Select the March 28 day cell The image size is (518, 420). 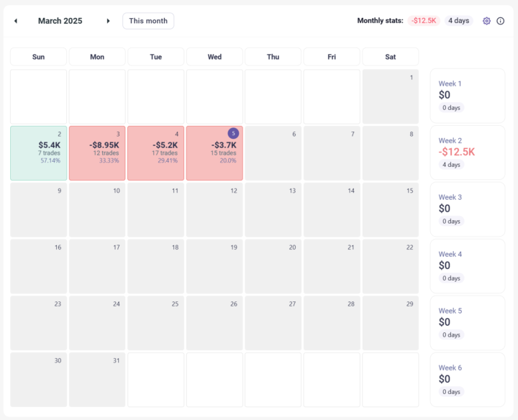click(332, 323)
